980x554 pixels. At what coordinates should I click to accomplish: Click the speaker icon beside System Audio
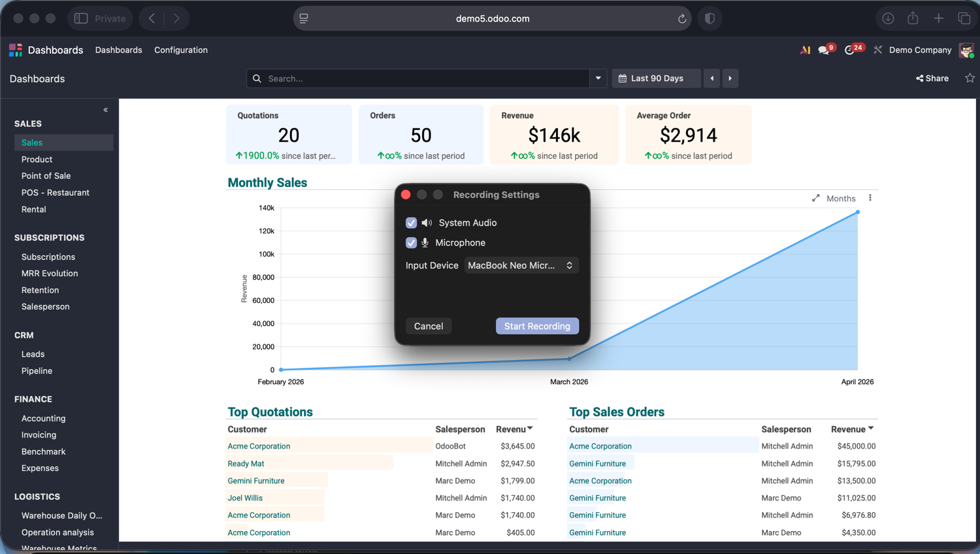click(427, 223)
